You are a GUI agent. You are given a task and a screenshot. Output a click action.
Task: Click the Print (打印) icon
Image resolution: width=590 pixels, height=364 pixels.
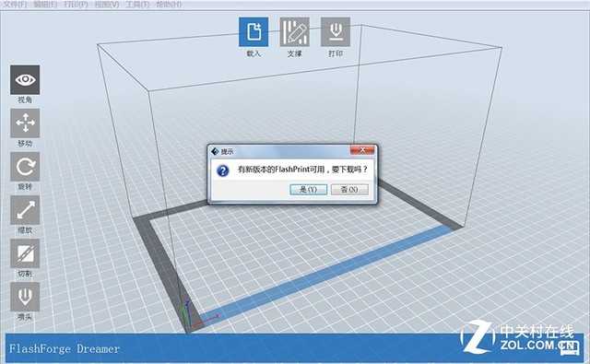click(x=336, y=32)
